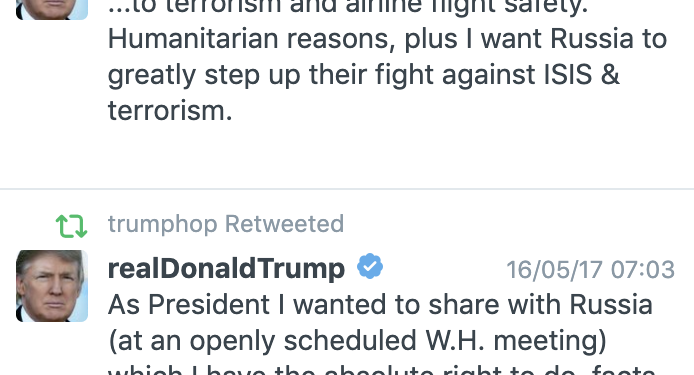Click the cut-off line 'which I have the absolute right'
The image size is (694, 375).
pos(382,370)
